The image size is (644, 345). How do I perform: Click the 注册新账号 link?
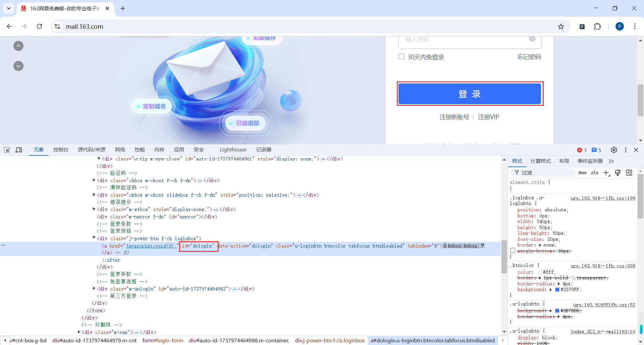click(x=454, y=117)
